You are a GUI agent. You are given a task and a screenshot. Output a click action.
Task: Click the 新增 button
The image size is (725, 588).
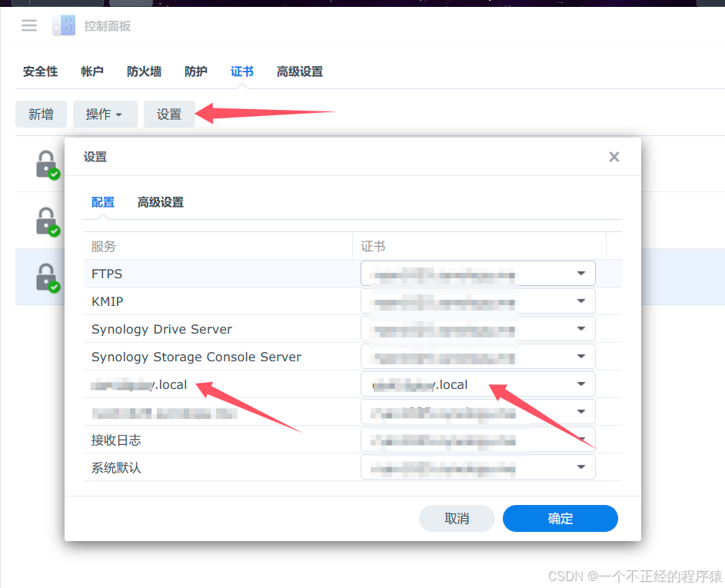coord(41,115)
